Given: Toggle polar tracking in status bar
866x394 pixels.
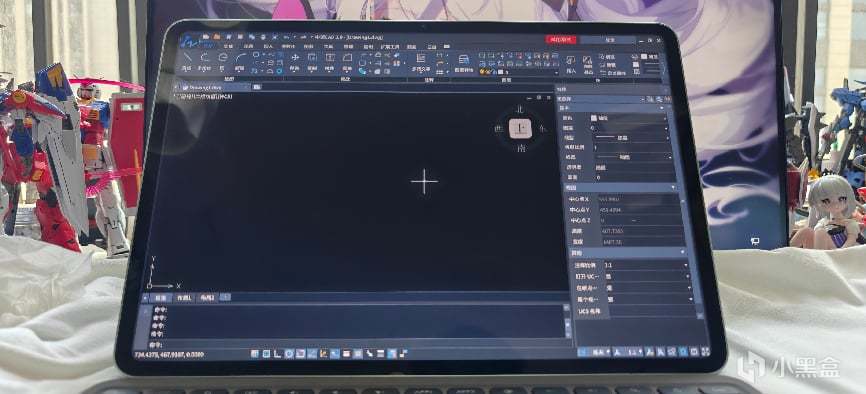Looking at the screenshot, I should 289,354.
